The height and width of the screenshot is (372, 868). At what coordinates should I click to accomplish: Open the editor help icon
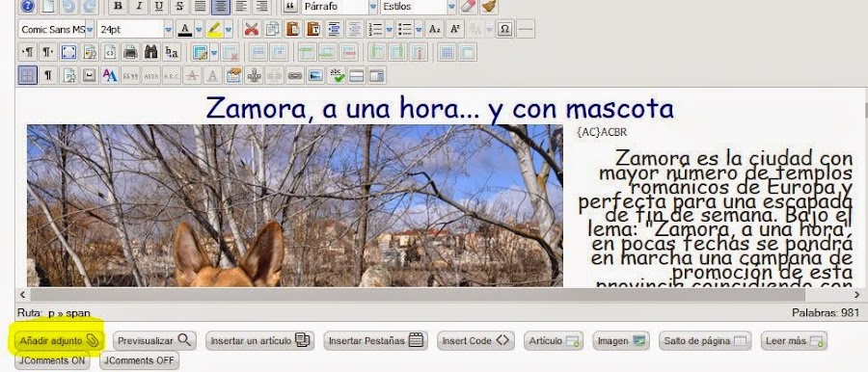click(x=27, y=6)
